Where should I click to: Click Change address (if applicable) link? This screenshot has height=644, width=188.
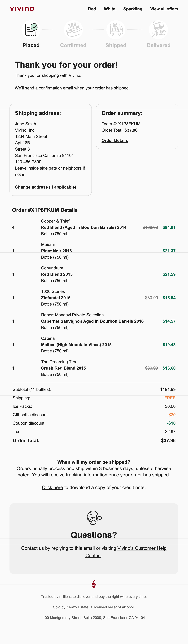pyautogui.click(x=45, y=187)
